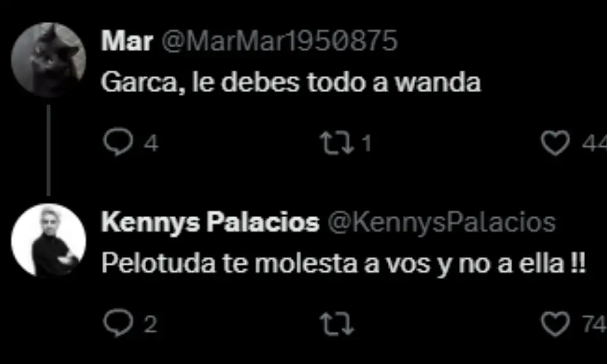
Task: Like Mar's tweet with the heart icon
Action: pos(555,143)
